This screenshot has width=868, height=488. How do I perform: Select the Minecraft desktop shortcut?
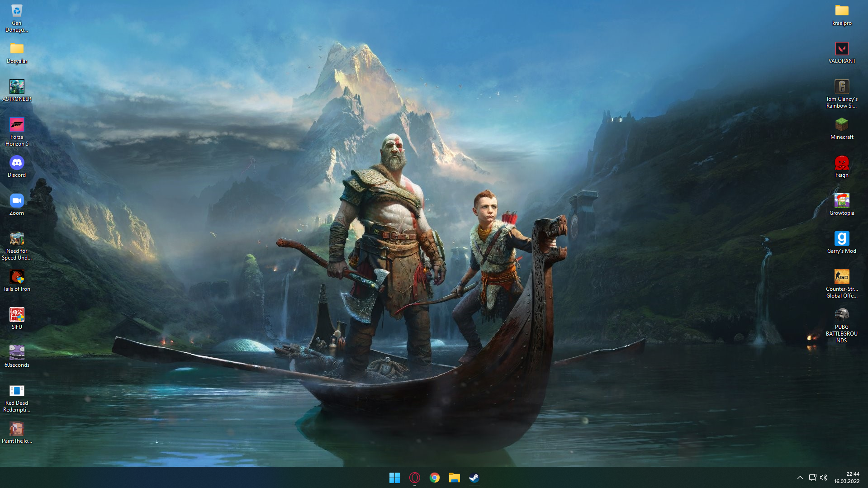[x=842, y=128]
